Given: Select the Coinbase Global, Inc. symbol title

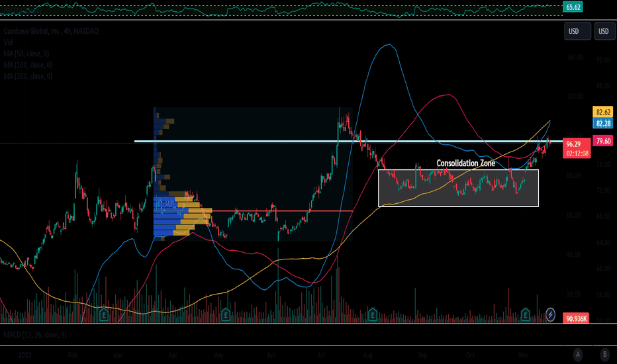Looking at the screenshot, I should [51, 30].
